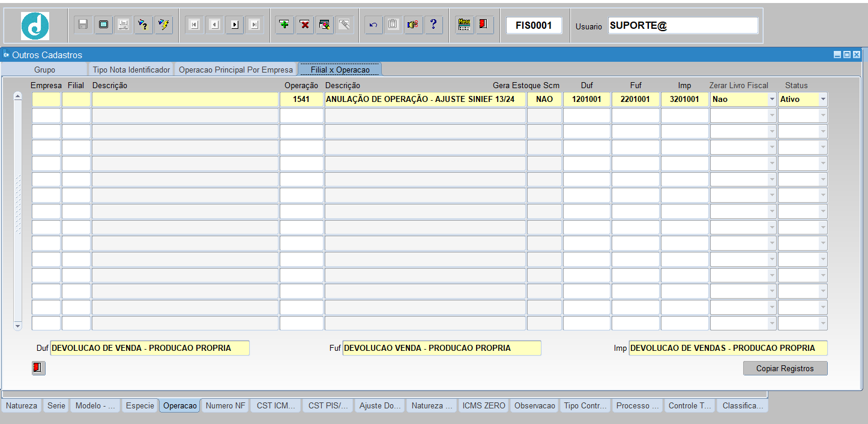Click the greyed eraser icon in toolbar

[x=345, y=25]
